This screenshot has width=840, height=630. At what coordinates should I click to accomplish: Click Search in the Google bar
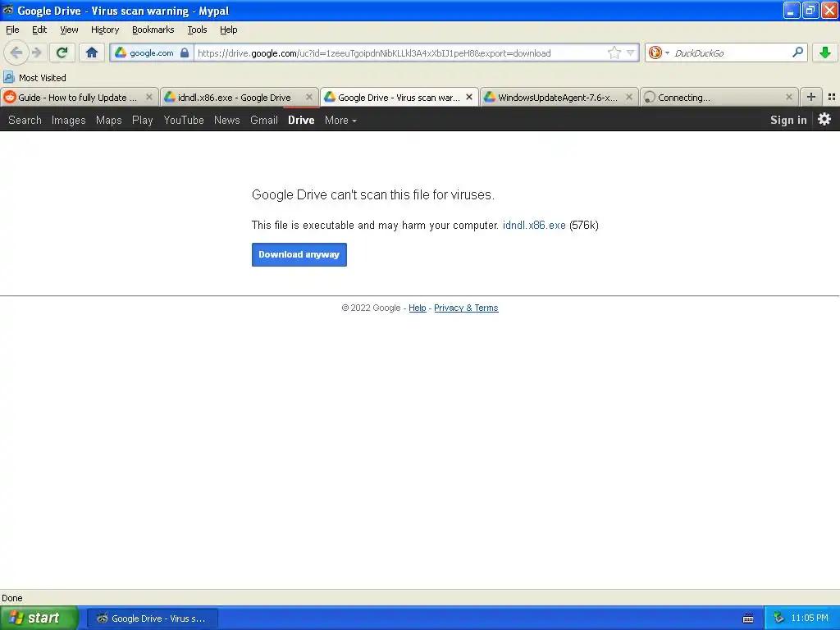pos(25,120)
